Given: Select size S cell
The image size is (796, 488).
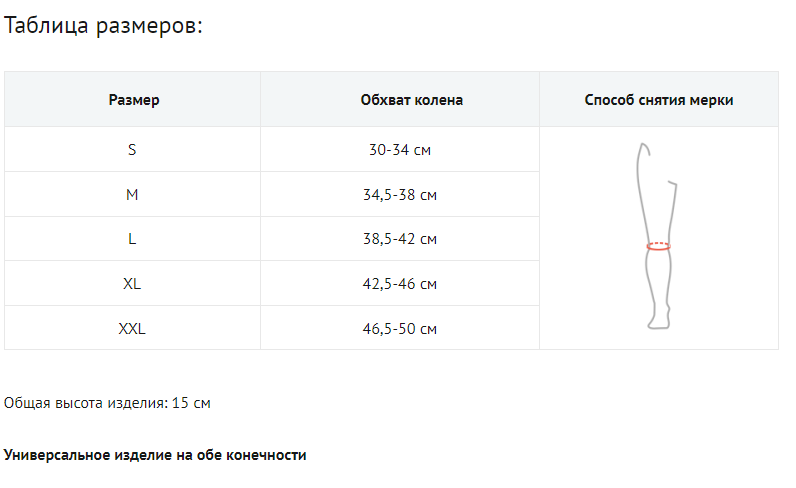Looking at the screenshot, I should tap(132, 150).
